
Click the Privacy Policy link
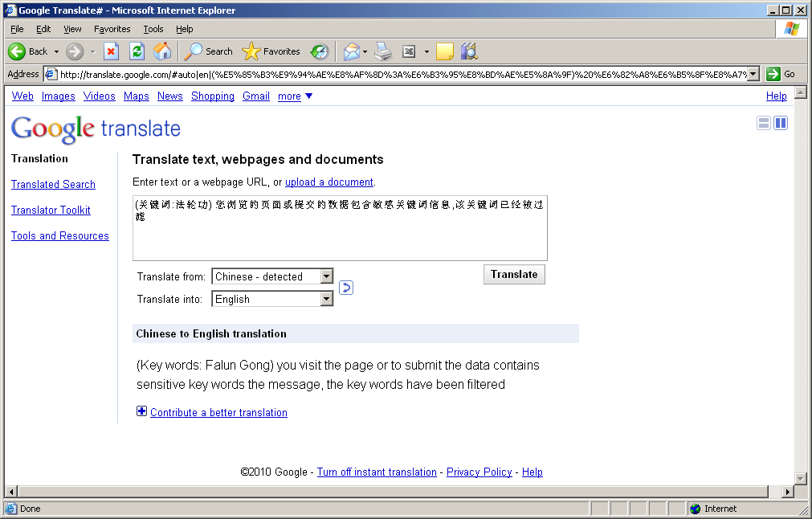click(479, 472)
